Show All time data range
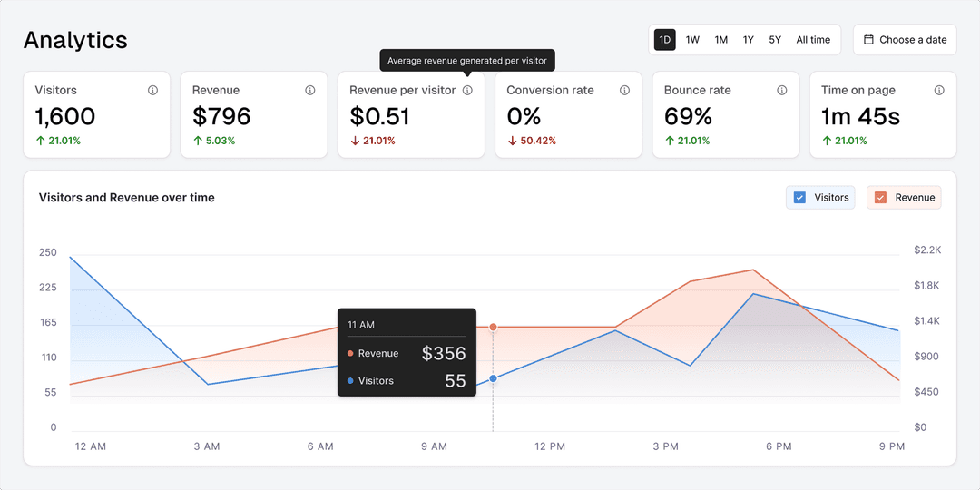The height and width of the screenshot is (490, 980). point(813,40)
